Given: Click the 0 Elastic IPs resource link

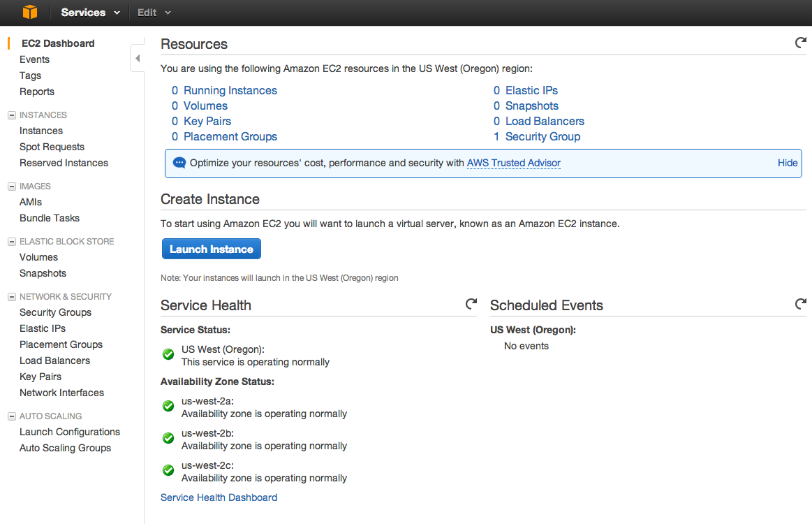Looking at the screenshot, I should 526,91.
